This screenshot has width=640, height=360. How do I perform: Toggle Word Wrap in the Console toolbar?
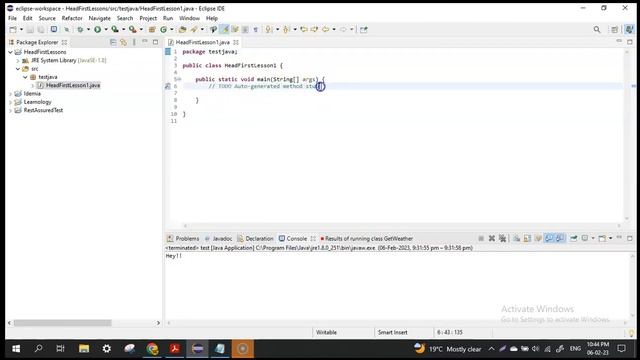click(x=538, y=238)
